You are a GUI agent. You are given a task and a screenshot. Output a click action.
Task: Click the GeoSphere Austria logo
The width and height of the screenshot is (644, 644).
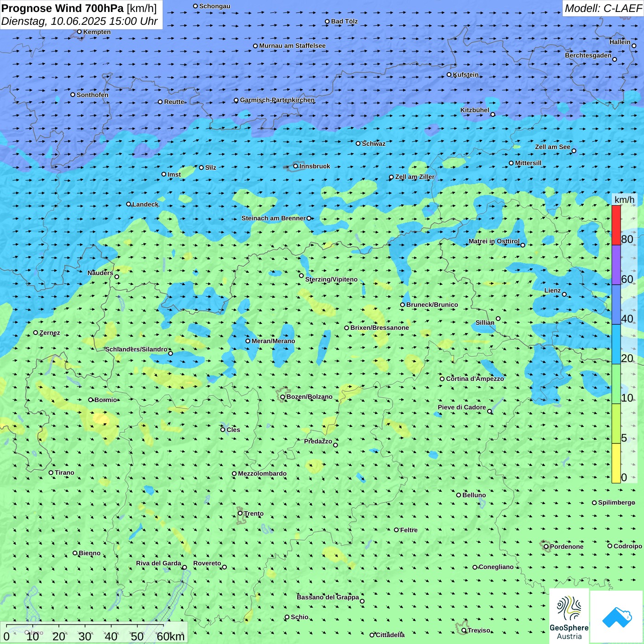pyautogui.click(x=569, y=616)
